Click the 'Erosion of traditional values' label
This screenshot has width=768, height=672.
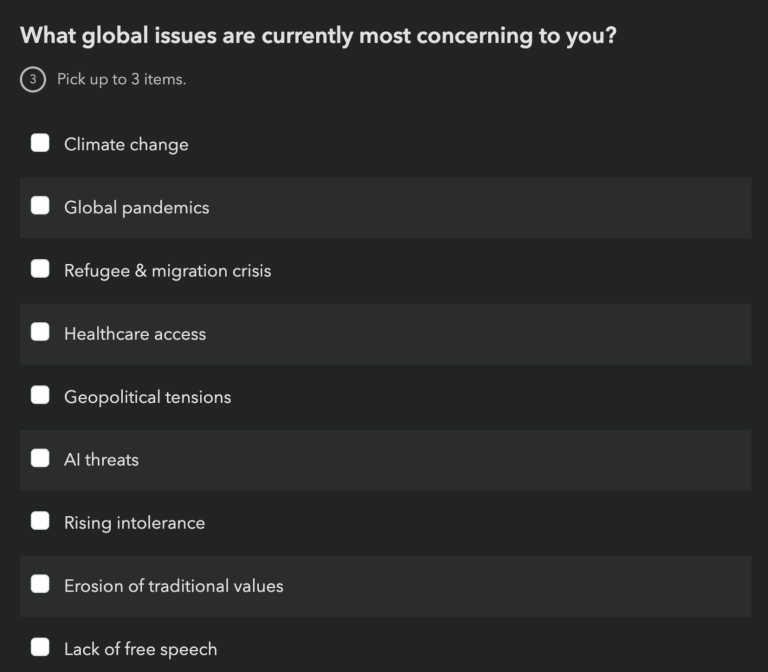pyautogui.click(x=173, y=585)
